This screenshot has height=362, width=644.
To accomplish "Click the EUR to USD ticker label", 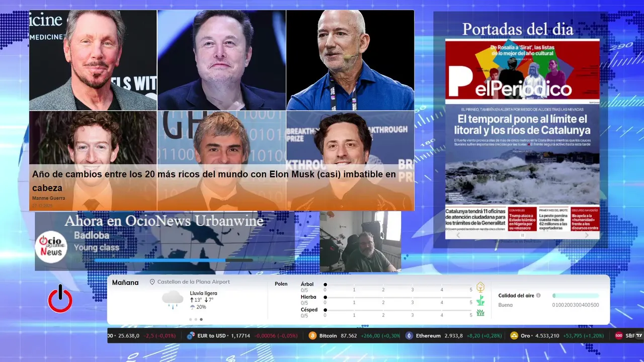I will 211,335.
